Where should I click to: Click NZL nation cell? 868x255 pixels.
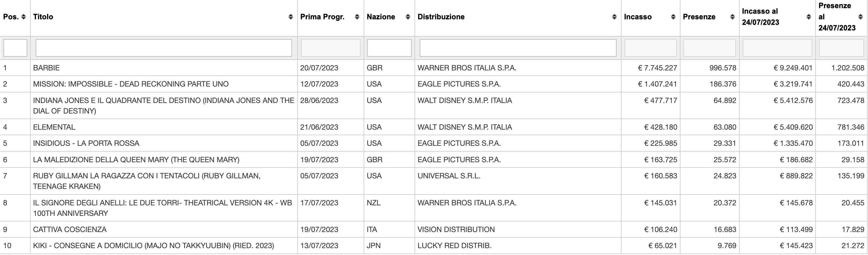374,203
